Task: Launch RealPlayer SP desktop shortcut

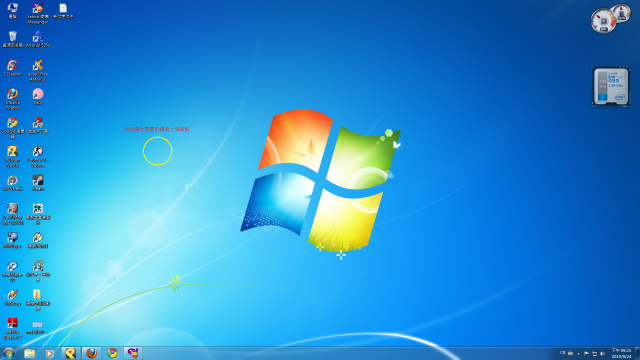Action: click(x=13, y=271)
